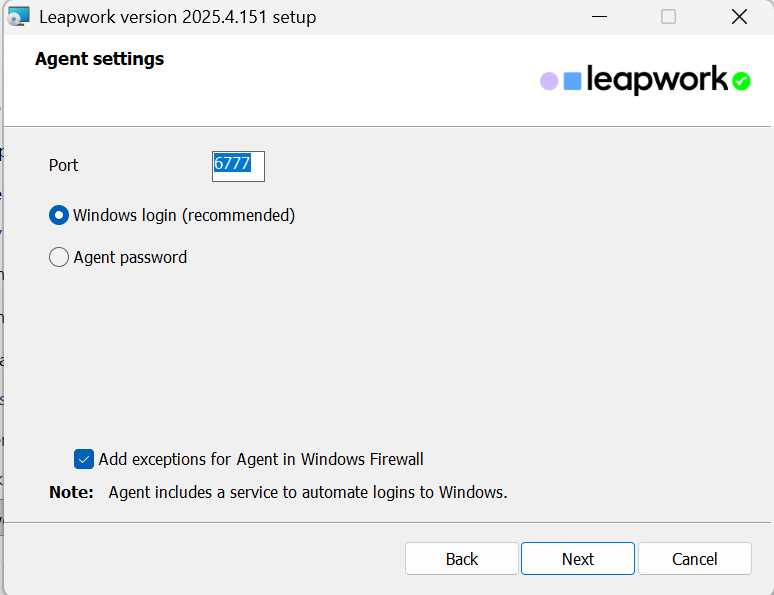Screen dimensions: 774x595
Task: Click the Leapwork version 2025.4.151 setup title
Action: [x=178, y=17]
